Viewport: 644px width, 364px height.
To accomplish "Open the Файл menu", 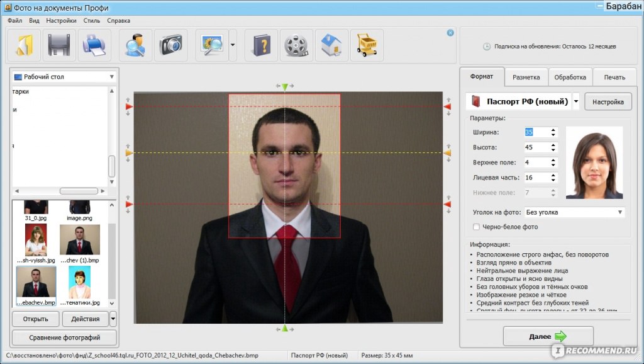I will click(15, 21).
